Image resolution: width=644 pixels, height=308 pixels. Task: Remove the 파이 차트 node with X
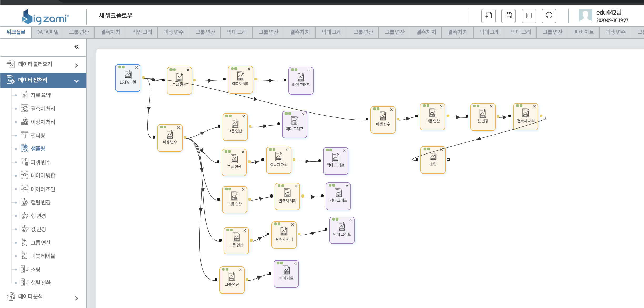[x=295, y=264]
